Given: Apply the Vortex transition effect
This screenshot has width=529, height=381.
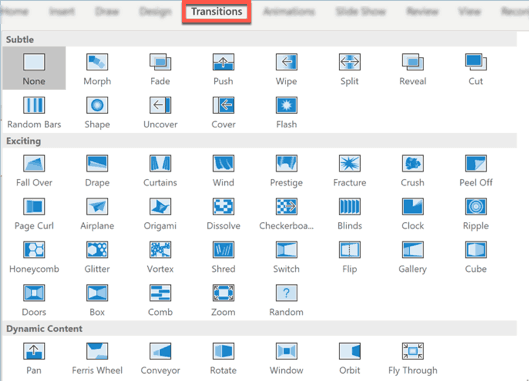Looking at the screenshot, I should coord(160,256).
